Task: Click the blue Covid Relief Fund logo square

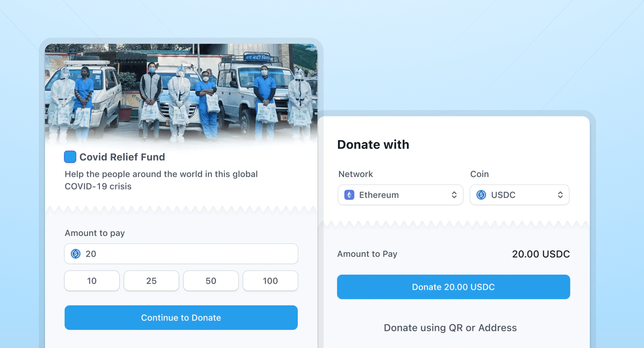Action: point(70,157)
